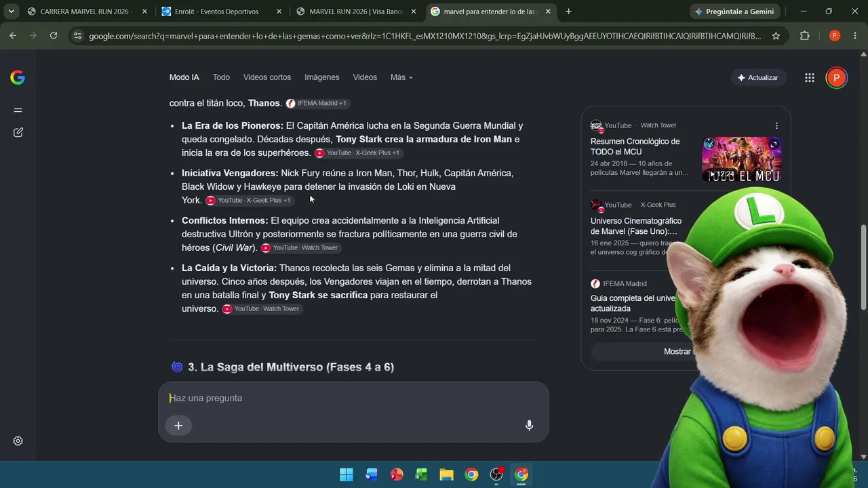This screenshot has width=868, height=488.
Task: Click the plus button in the question box
Action: click(x=178, y=426)
